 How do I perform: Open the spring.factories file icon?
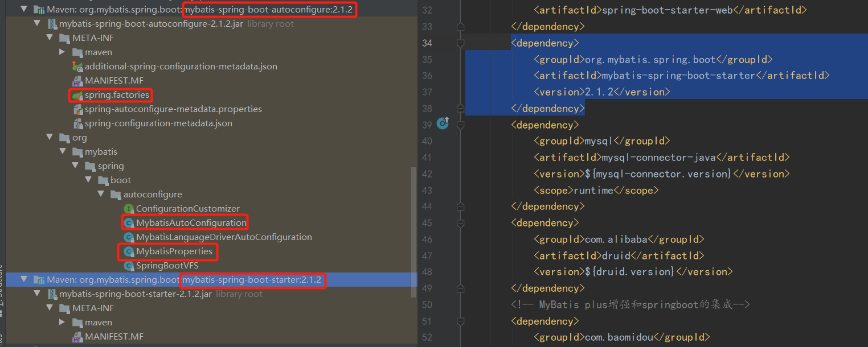77,95
